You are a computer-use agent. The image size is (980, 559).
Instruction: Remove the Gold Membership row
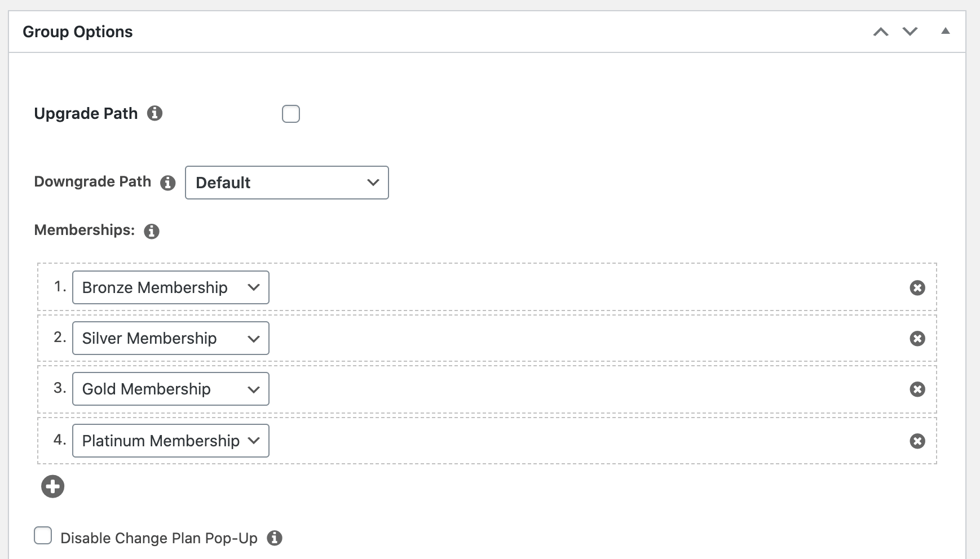pos(917,389)
